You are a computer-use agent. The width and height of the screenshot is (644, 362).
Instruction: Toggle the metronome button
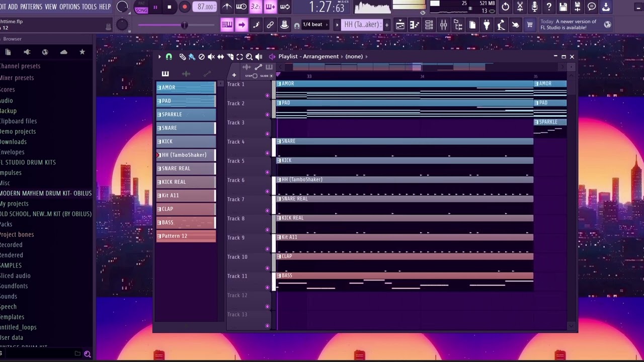[227, 7]
